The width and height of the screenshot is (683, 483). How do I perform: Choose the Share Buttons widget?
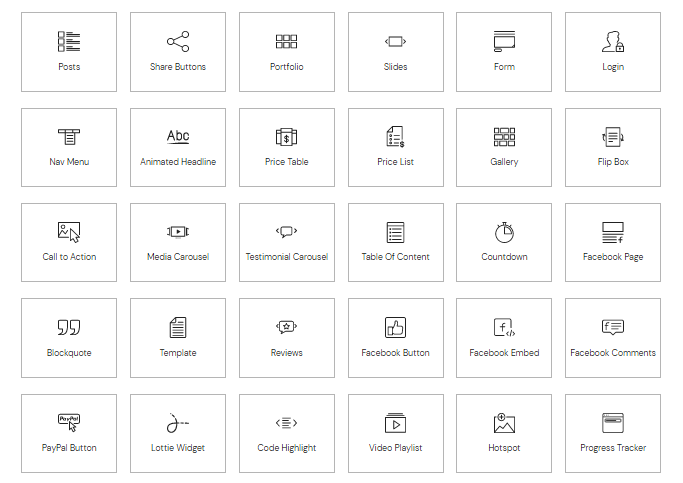[178, 52]
